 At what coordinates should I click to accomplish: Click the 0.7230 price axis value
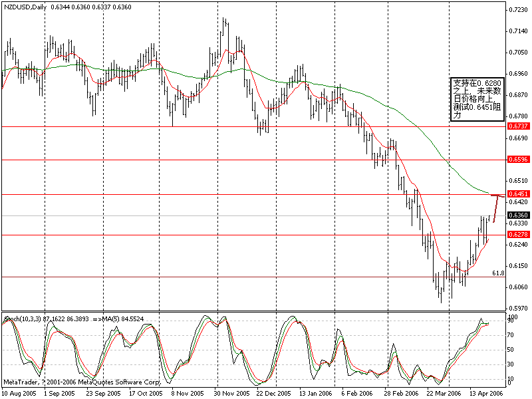519,10
